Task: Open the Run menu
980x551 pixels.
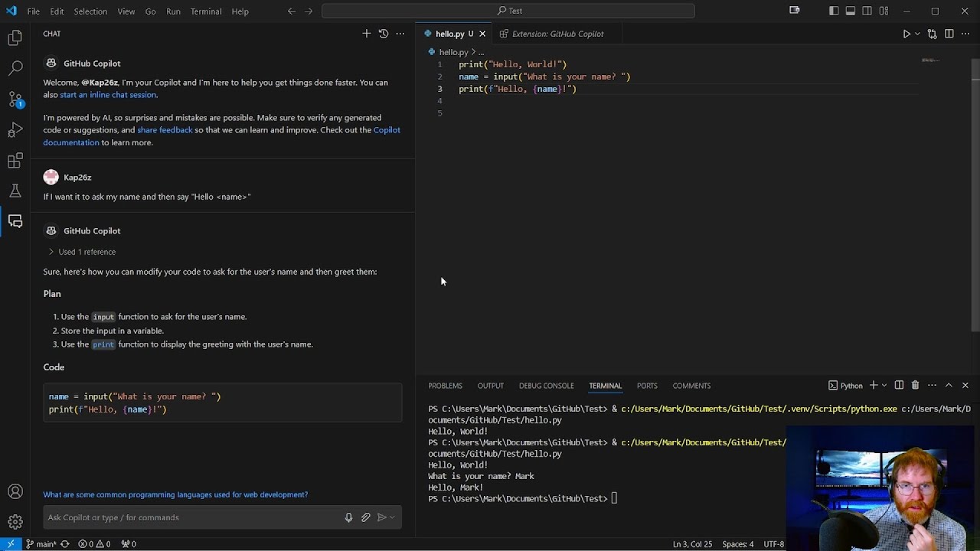Action: coord(174,11)
